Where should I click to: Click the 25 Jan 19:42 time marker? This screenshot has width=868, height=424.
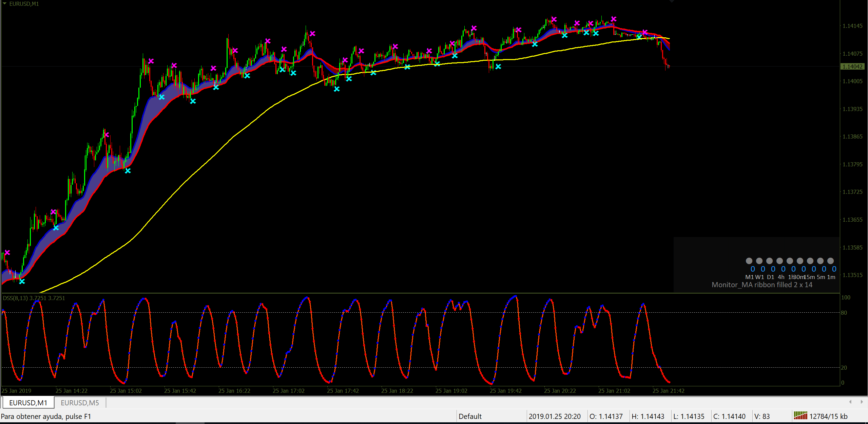tap(505, 391)
